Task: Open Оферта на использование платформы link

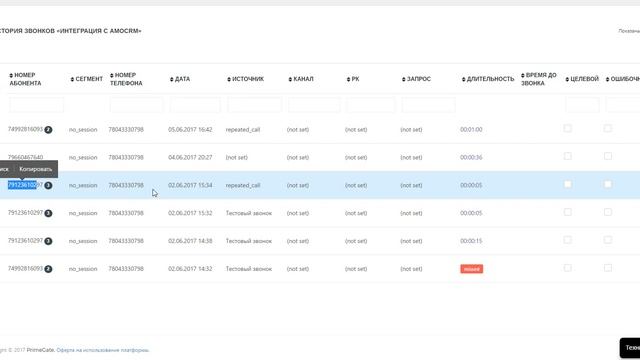Action: (102, 350)
